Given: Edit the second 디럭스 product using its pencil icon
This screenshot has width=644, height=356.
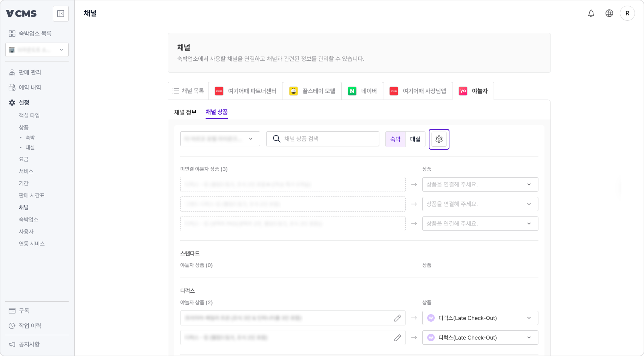Looking at the screenshot, I should [x=397, y=338].
